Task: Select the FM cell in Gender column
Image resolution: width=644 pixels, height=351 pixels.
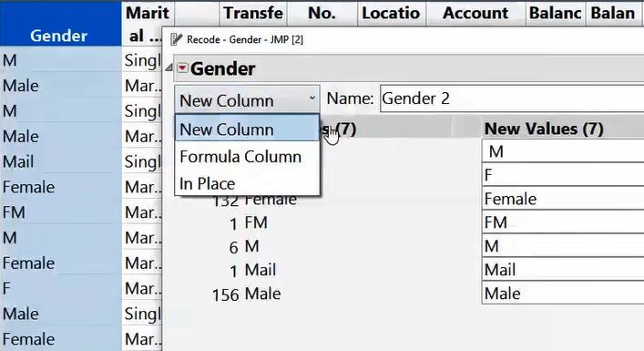Action: pos(60,212)
